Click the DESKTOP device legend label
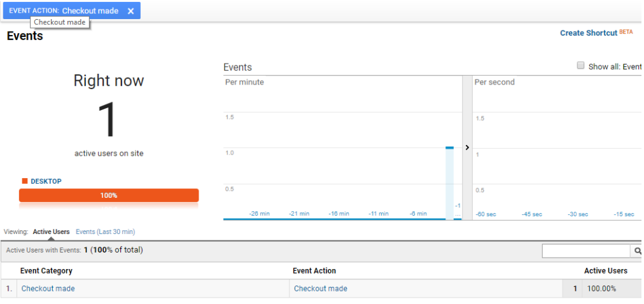This screenshot has height=304, width=644. [46, 181]
